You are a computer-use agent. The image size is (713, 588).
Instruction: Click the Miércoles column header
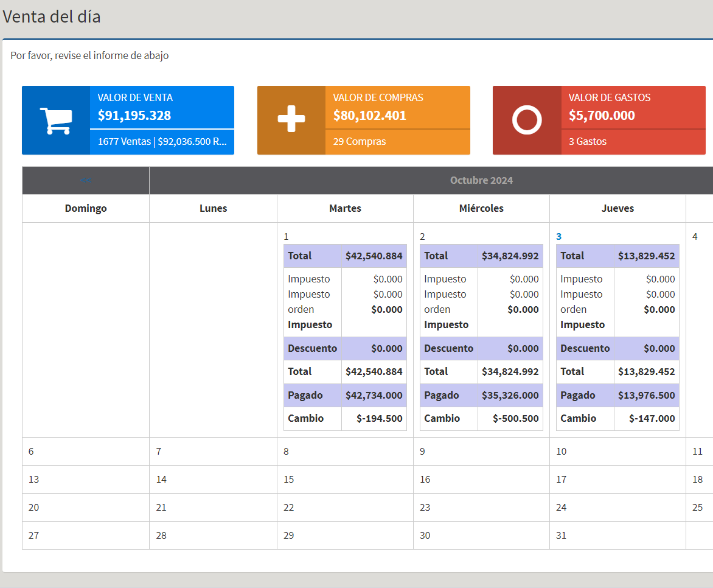tap(481, 208)
